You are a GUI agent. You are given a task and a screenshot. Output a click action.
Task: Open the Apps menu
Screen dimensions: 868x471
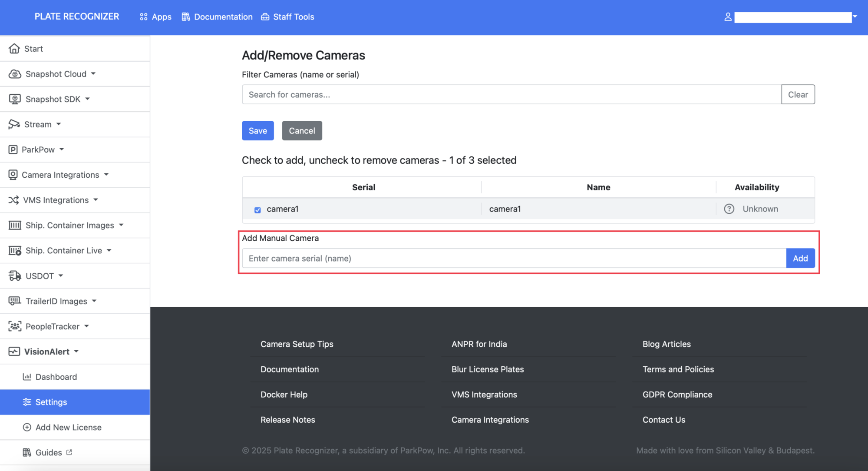coord(155,17)
